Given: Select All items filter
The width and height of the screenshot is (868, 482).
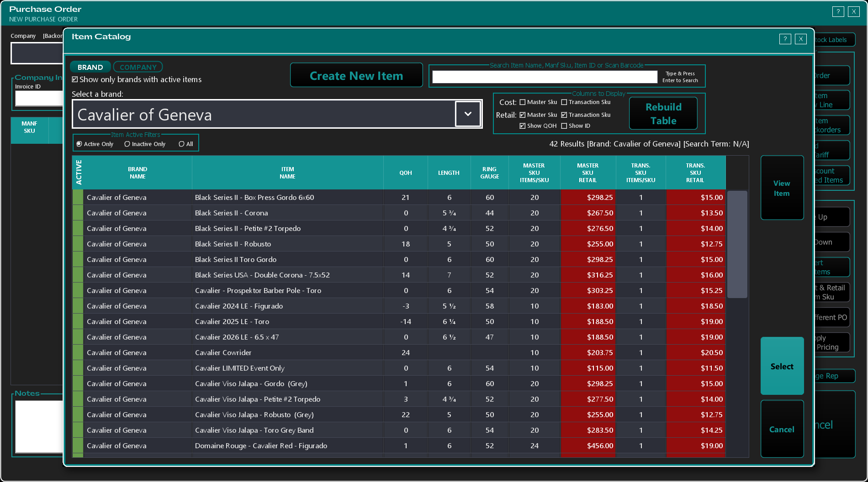Looking at the screenshot, I should click(x=182, y=144).
